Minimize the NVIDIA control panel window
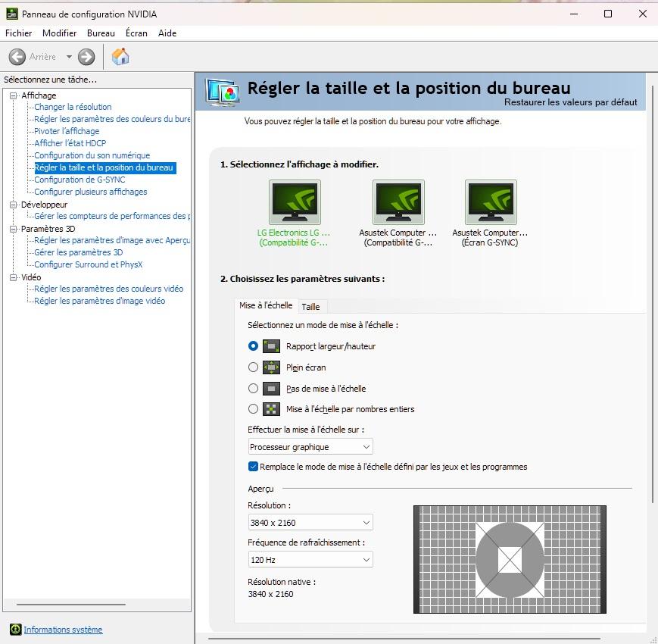This screenshot has height=644, width=658. [x=574, y=14]
